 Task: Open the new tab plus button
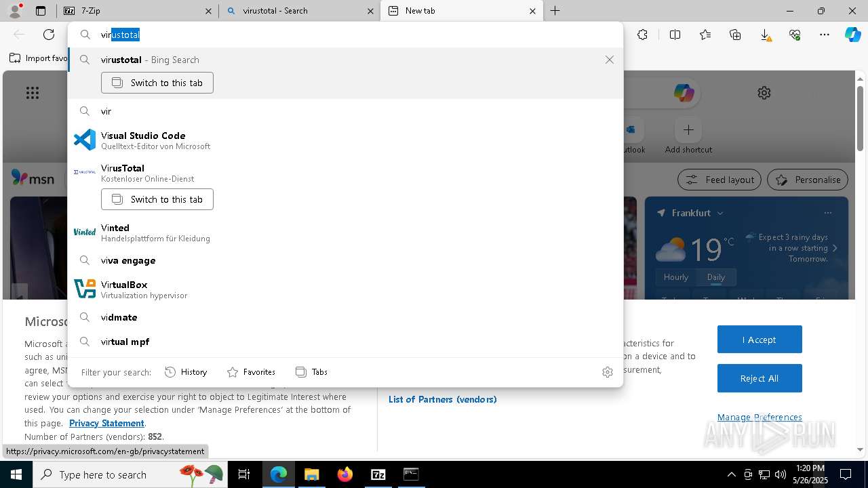[555, 11]
